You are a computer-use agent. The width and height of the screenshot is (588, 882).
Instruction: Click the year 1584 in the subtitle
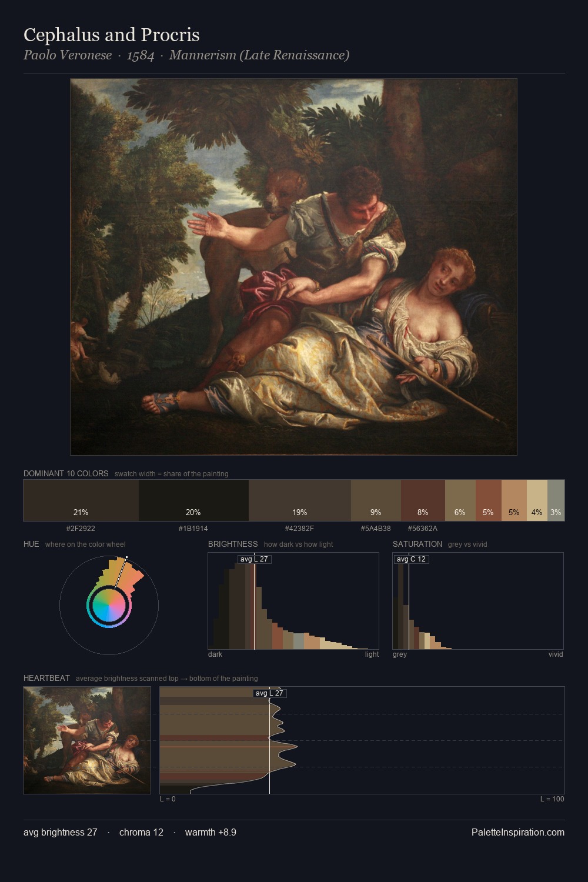click(141, 55)
